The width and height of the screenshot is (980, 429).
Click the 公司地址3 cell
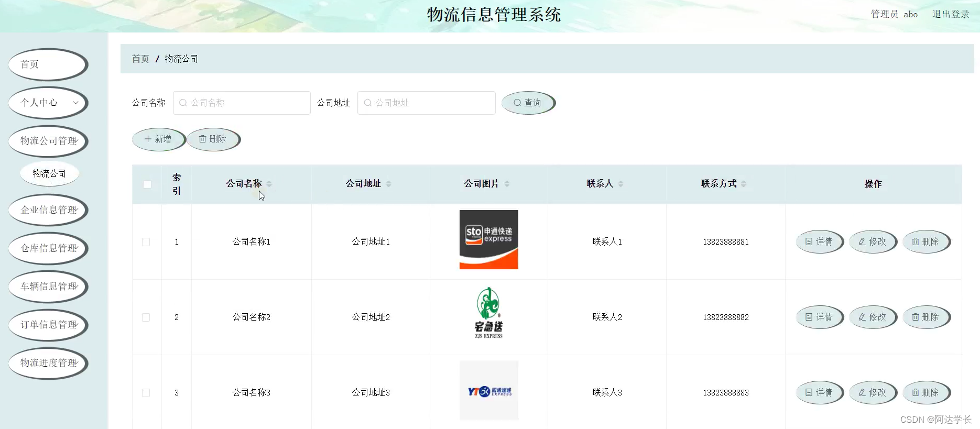coord(371,393)
